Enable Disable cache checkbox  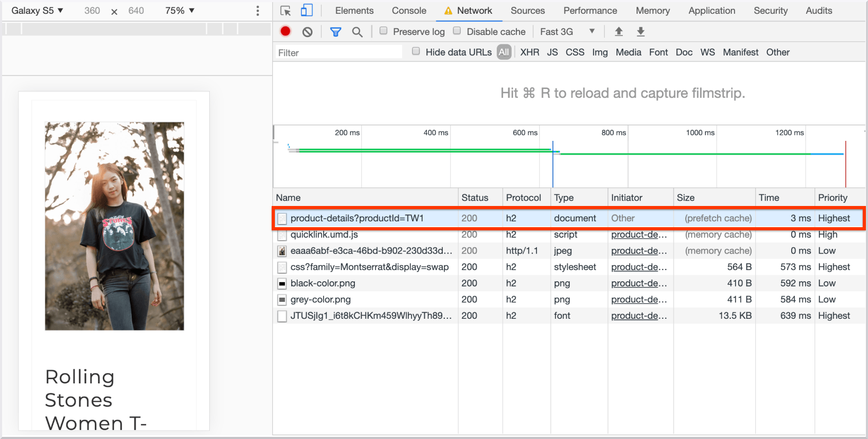point(457,31)
